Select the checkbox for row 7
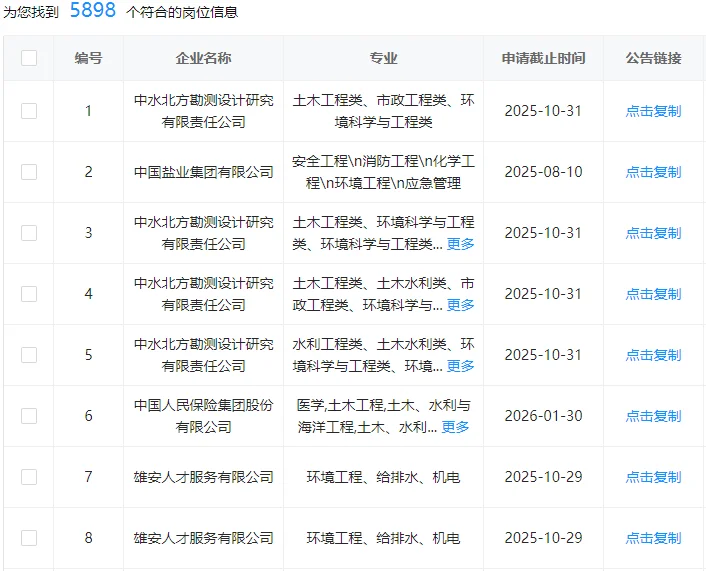This screenshot has width=706, height=571. point(29,477)
